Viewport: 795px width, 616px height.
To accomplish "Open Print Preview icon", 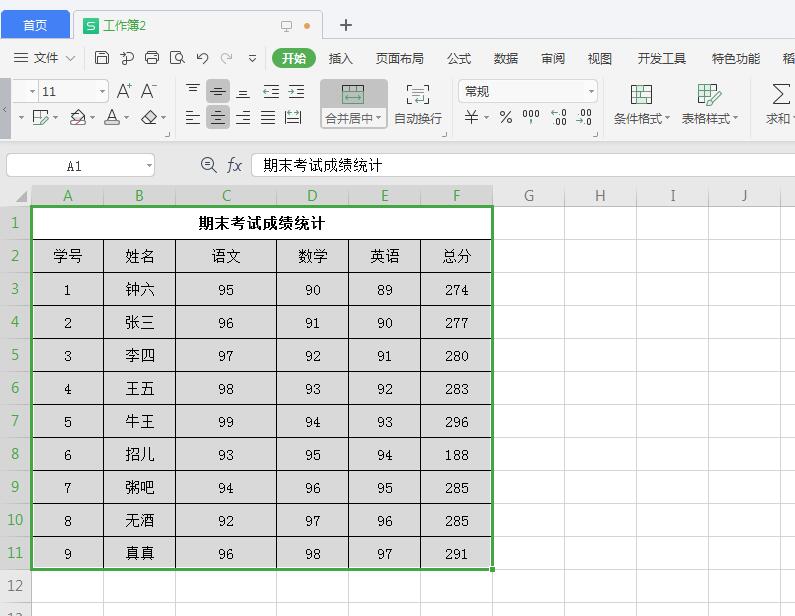I will [x=177, y=58].
